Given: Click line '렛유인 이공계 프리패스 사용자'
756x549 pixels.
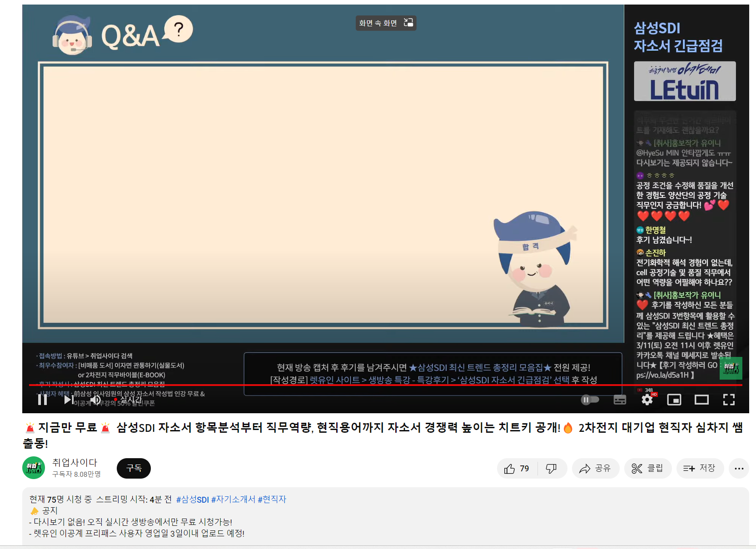Looking at the screenshot, I should 137,534.
